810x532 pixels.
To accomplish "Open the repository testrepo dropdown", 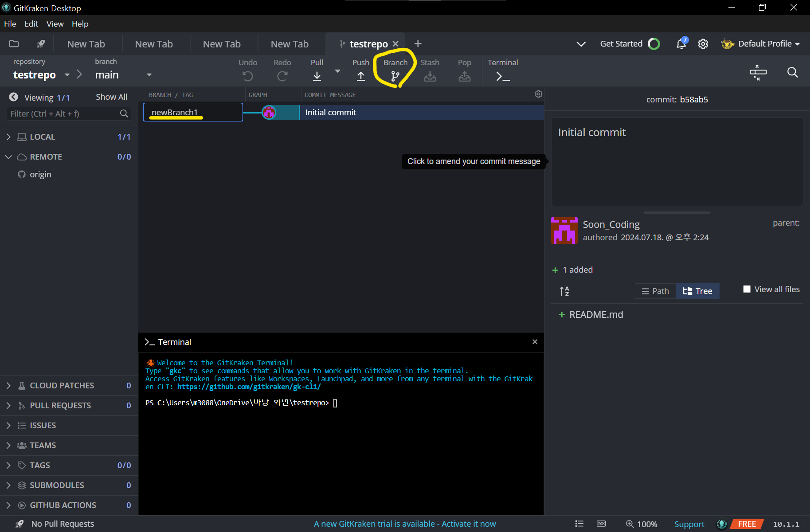I will point(67,75).
